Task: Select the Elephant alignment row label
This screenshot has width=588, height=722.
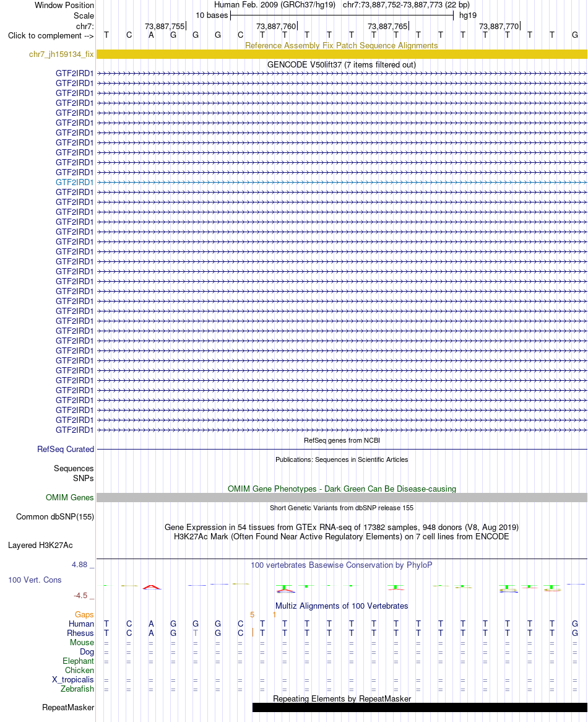Action: tap(78, 661)
